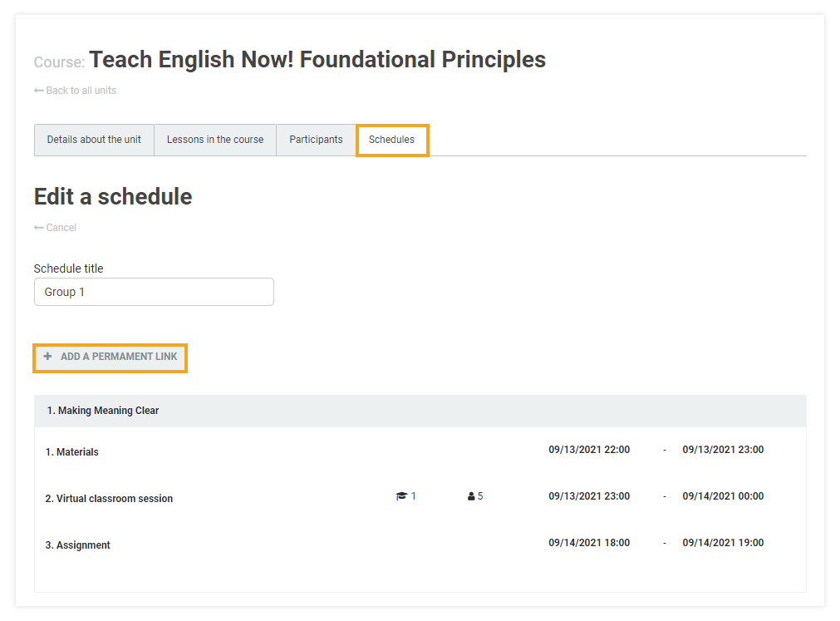Click Materials start date 09/13/2021 22:00
The width and height of the screenshot is (840, 621).
point(589,450)
